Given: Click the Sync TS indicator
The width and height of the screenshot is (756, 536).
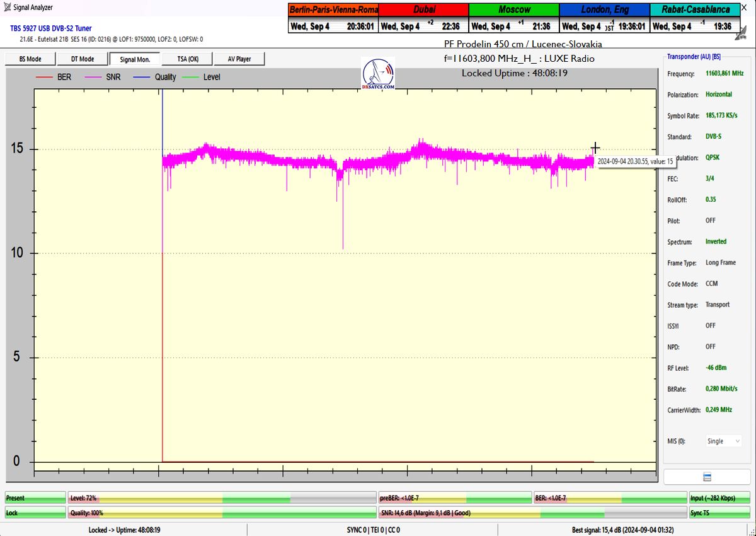Looking at the screenshot, I should tap(719, 513).
